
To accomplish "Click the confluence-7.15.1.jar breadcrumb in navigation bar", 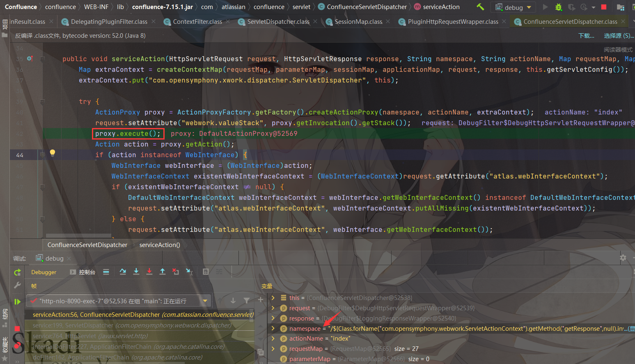I will tap(163, 7).
